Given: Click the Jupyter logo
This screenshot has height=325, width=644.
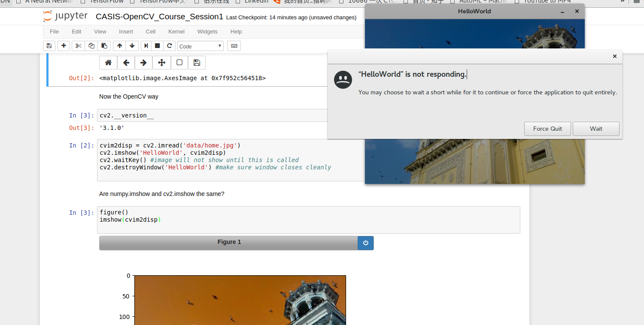Looking at the screenshot, I should [65, 17].
